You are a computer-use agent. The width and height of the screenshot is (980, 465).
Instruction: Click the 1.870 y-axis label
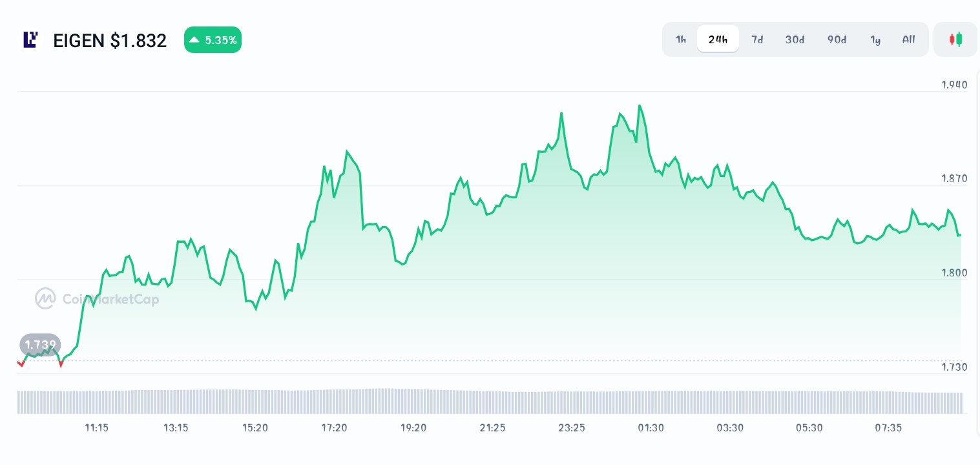tap(954, 178)
